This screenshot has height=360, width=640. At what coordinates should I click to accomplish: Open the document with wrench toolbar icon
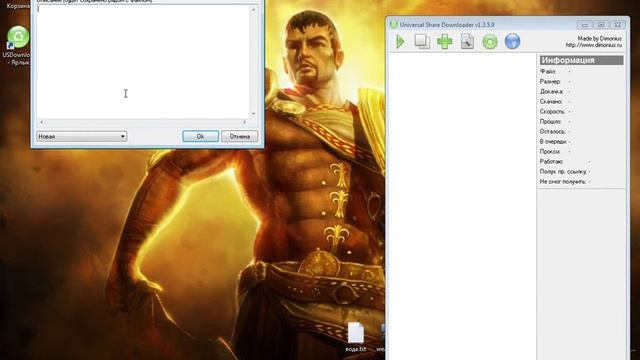[467, 42]
